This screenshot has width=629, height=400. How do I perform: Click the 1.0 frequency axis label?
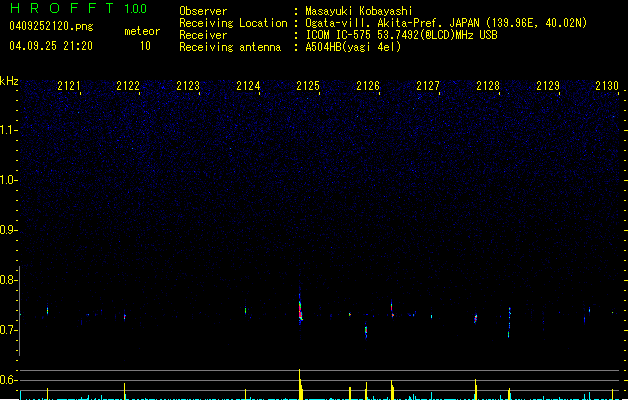tap(8, 180)
